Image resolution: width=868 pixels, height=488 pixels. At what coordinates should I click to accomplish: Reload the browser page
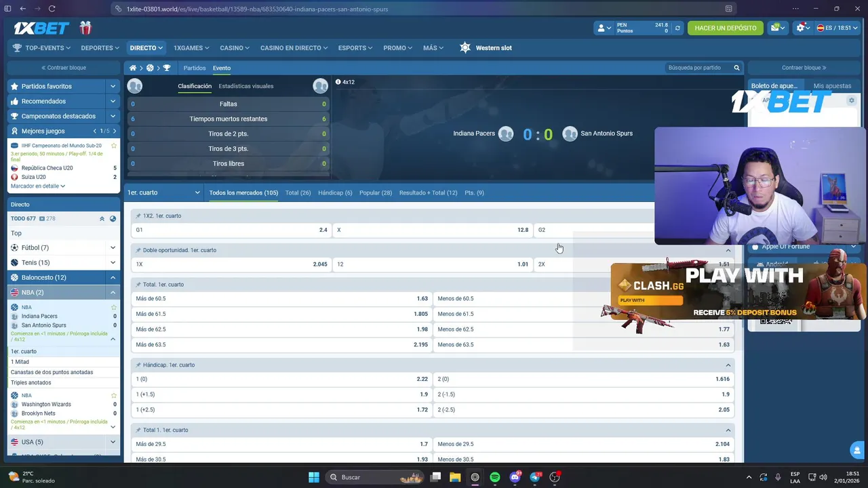pyautogui.click(x=52, y=9)
